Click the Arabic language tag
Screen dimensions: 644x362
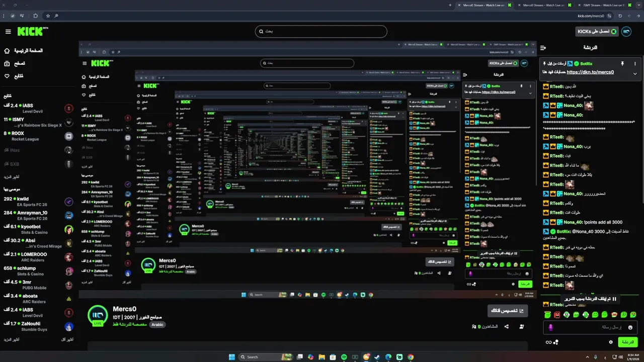coord(157,325)
